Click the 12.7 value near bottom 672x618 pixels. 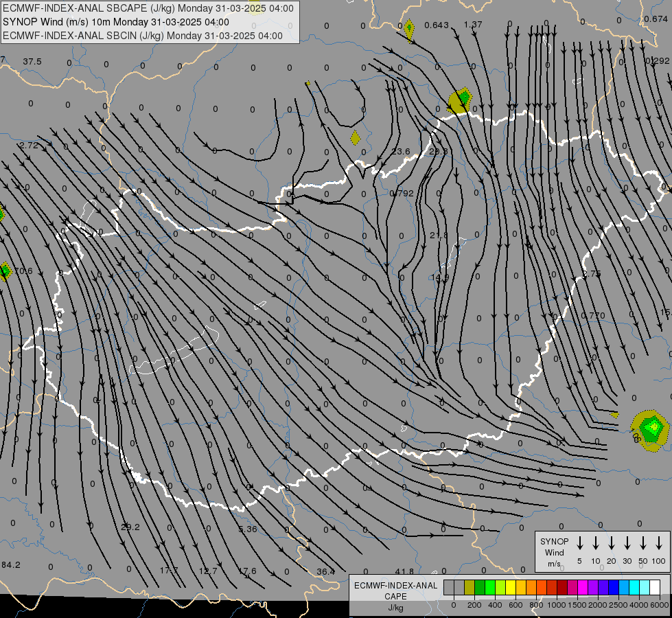[x=208, y=571]
